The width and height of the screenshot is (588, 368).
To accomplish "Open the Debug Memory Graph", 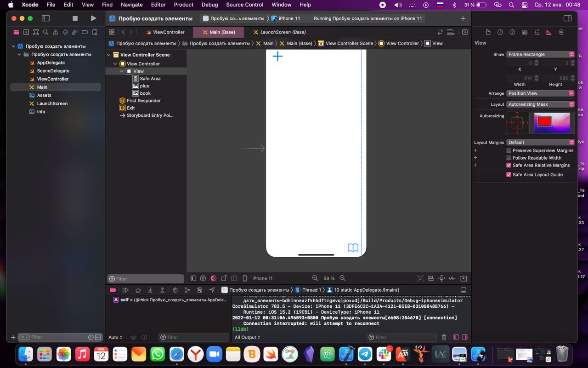I will tap(187, 290).
